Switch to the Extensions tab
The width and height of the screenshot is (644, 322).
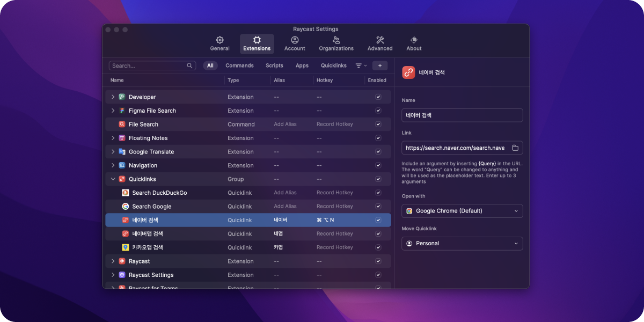tap(257, 44)
